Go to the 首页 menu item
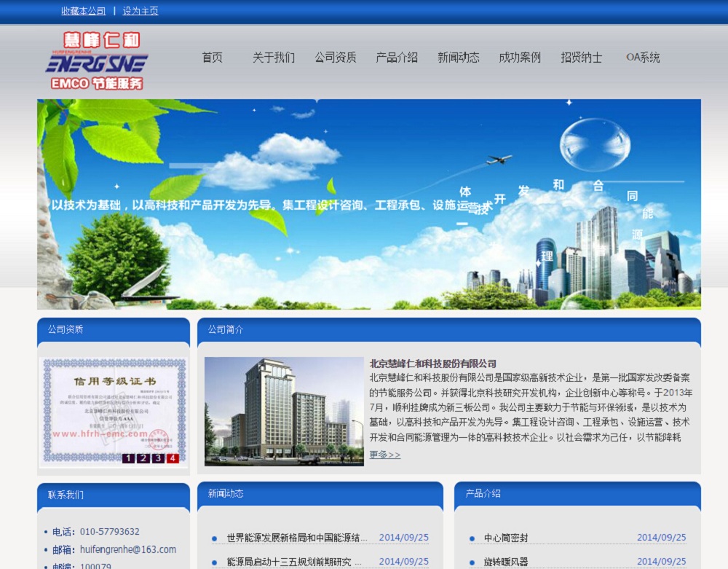The image size is (728, 569). tap(212, 57)
